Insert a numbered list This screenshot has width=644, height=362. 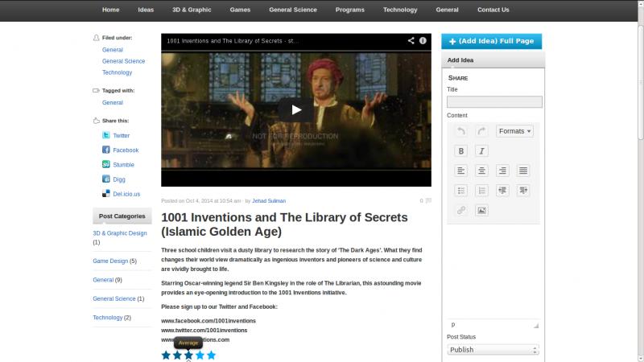(481, 191)
